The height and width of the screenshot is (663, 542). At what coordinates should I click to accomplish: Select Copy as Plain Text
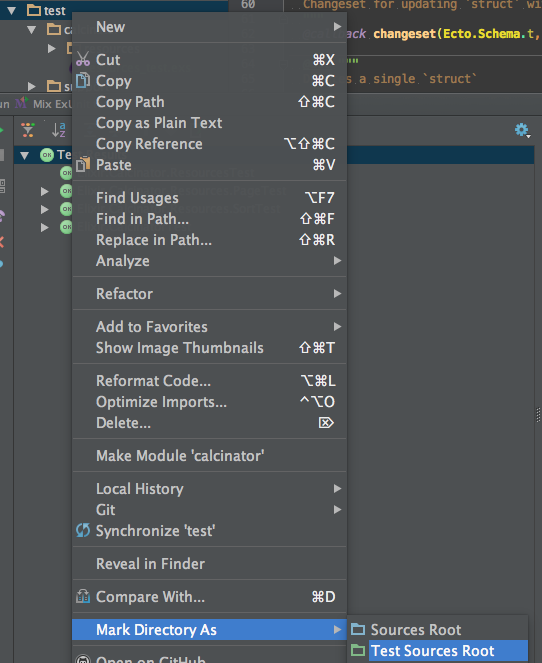click(x=209, y=123)
